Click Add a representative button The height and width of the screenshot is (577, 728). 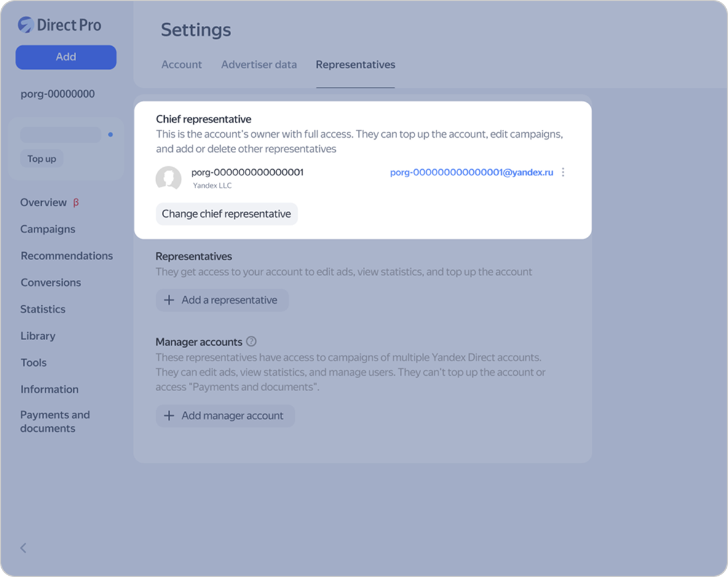[222, 300]
